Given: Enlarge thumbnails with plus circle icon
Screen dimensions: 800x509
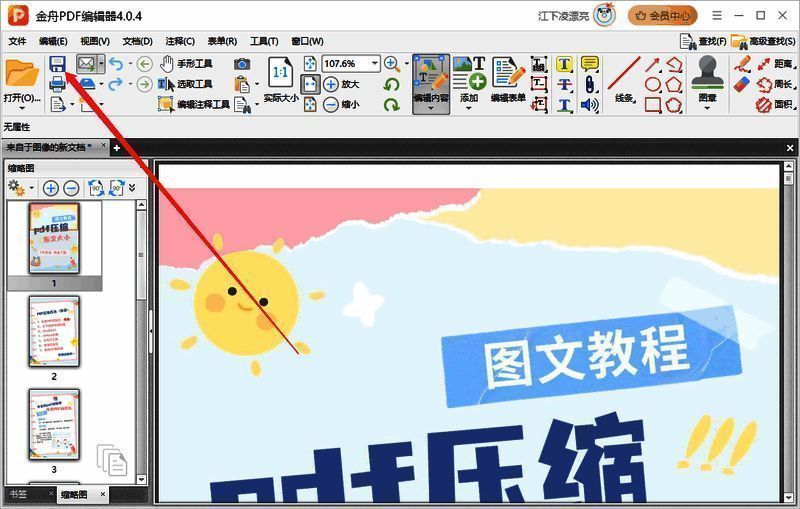Looking at the screenshot, I should pos(51,188).
